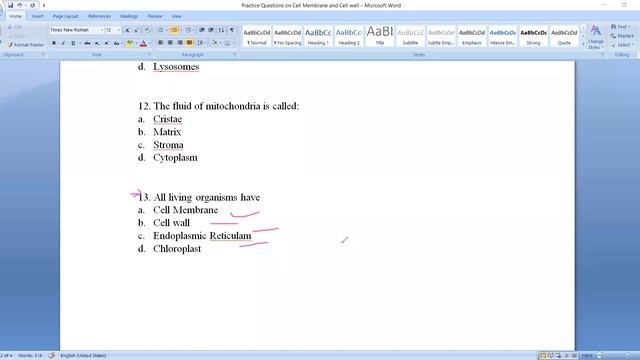Viewport: 640px width, 360px height.
Task: Apply the Title style
Action: [x=380, y=36]
